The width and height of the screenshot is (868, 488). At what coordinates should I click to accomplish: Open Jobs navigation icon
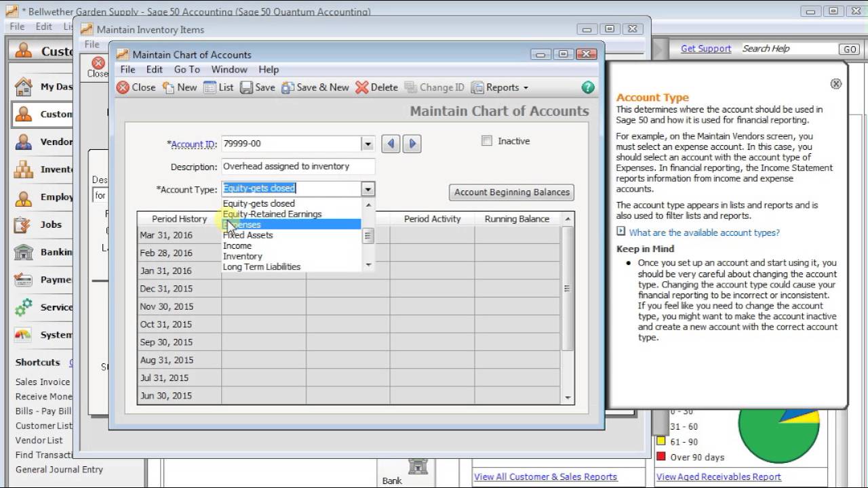pyautogui.click(x=23, y=224)
